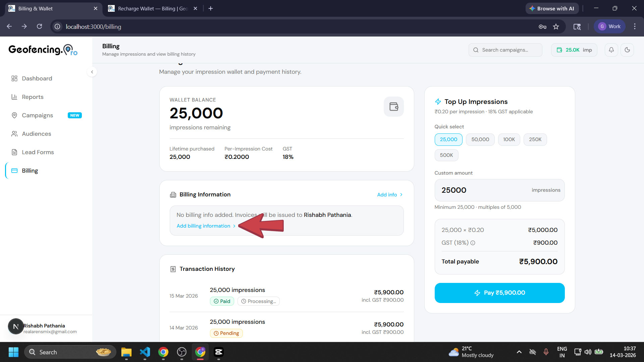Open Campaigns from the sidebar

pyautogui.click(x=37, y=115)
